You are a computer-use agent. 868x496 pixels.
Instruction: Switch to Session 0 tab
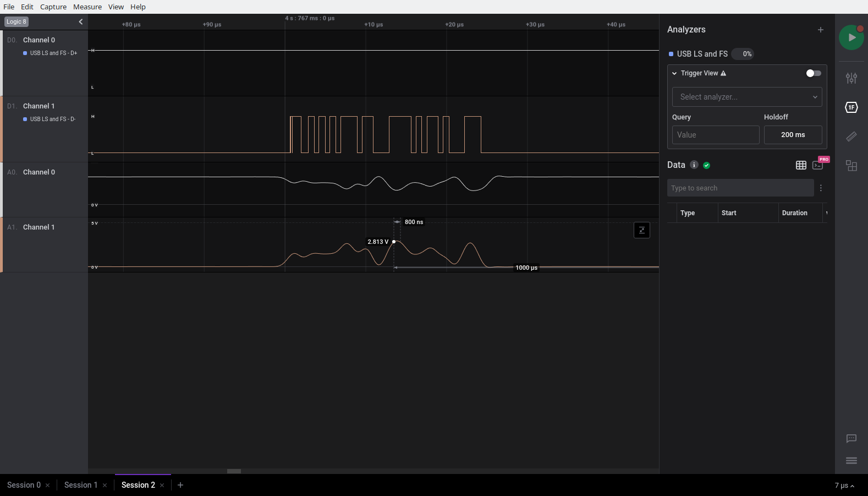24,485
